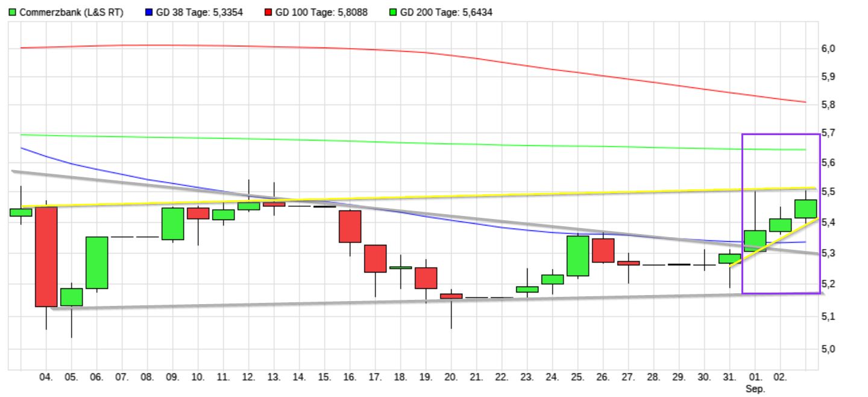Click the red candle on the 10.
The height and width of the screenshot is (397, 868).
coord(198,213)
